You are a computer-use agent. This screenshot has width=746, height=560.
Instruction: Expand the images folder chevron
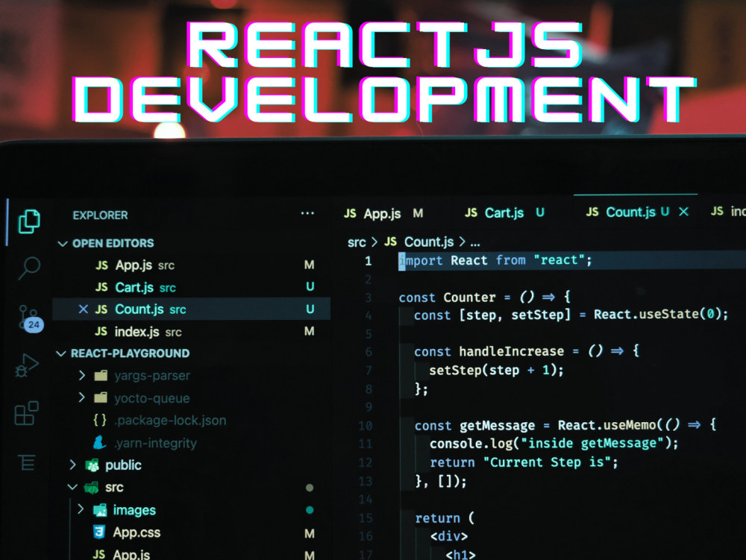click(x=81, y=509)
